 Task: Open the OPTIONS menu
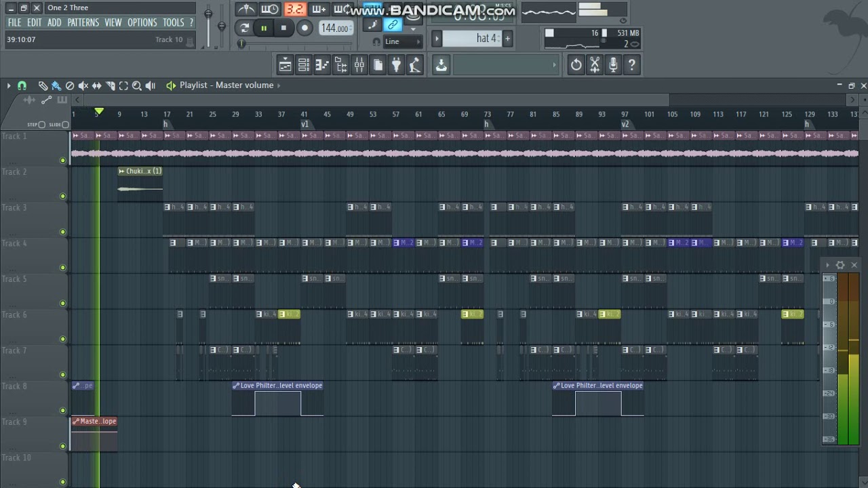[142, 22]
